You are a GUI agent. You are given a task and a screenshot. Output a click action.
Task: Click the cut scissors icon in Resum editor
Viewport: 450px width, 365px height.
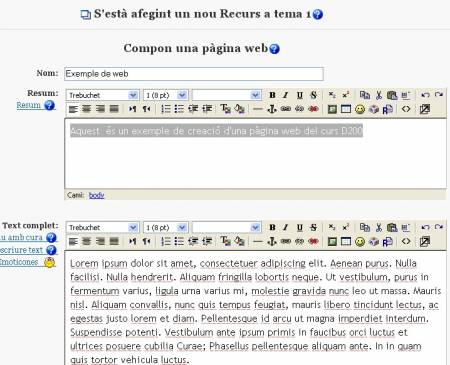tap(379, 95)
